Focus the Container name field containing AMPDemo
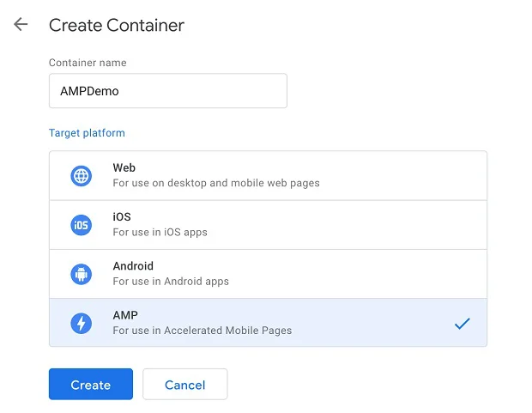 pos(167,91)
